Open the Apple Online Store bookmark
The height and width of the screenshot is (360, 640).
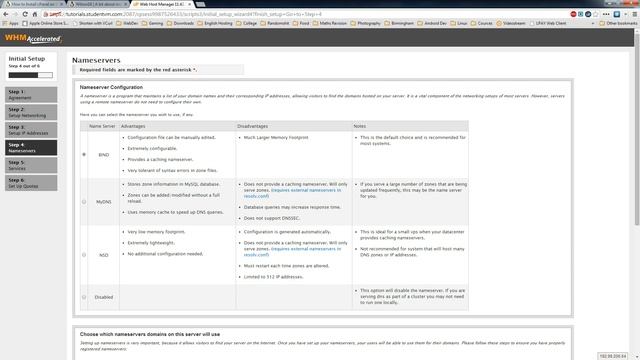tap(45, 24)
